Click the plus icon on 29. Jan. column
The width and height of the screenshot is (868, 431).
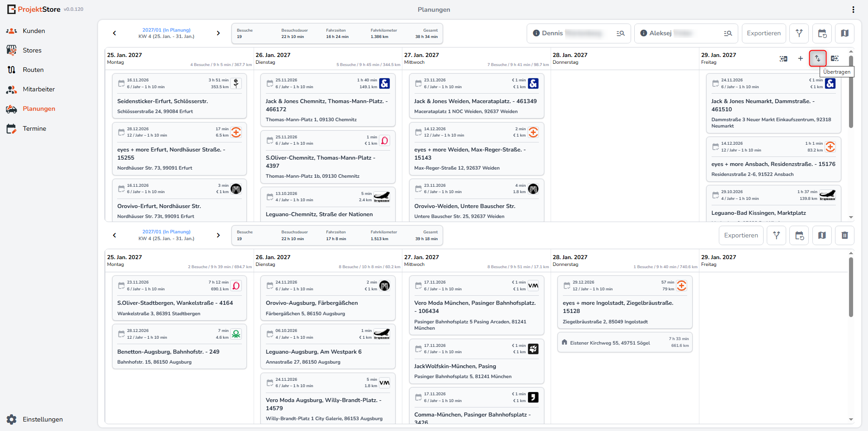tap(800, 58)
